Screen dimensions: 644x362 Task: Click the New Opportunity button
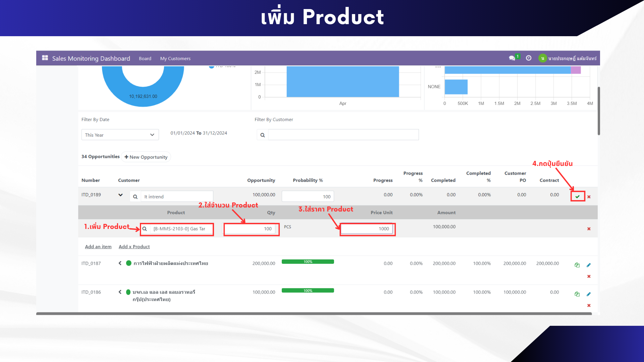pos(146,157)
